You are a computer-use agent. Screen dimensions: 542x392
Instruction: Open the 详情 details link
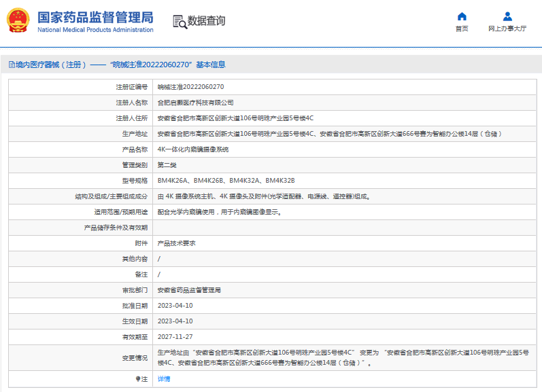tap(164, 379)
